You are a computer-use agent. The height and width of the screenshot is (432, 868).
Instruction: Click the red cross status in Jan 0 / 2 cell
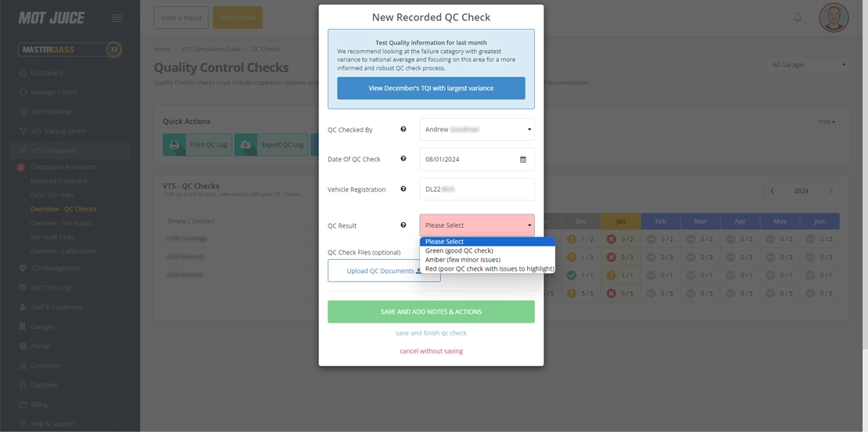click(x=612, y=239)
